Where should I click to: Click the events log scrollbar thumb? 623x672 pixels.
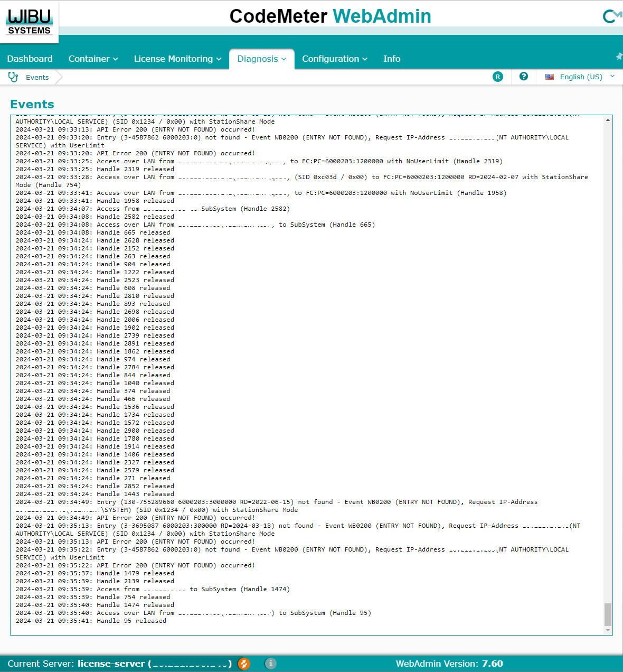608,614
